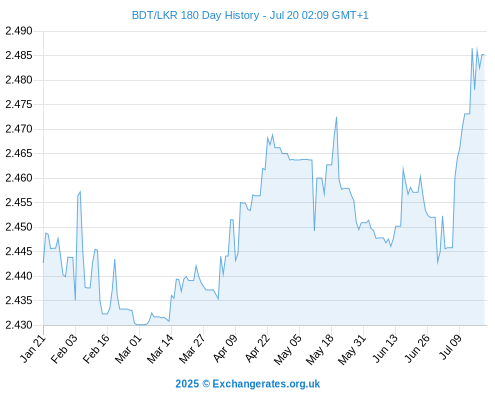Select the Jan 21 x-axis date label
The width and height of the screenshot is (495, 400).
pyautogui.click(x=33, y=348)
